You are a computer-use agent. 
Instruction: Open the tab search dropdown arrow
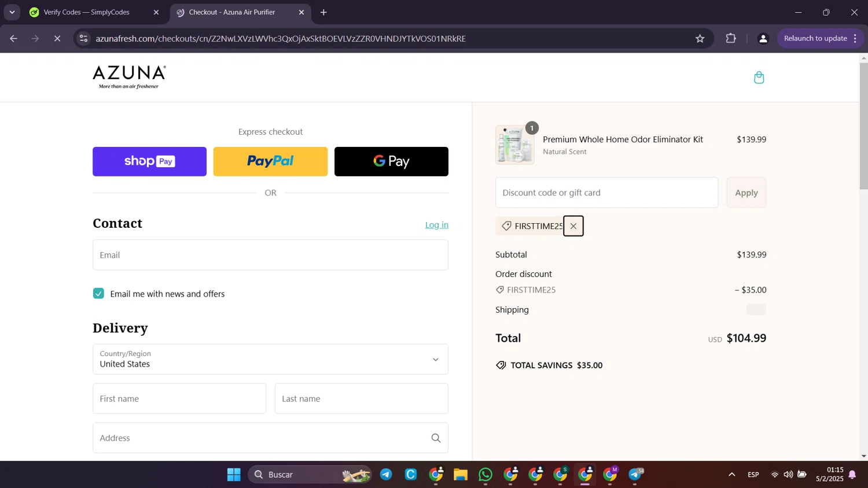pos(12,12)
